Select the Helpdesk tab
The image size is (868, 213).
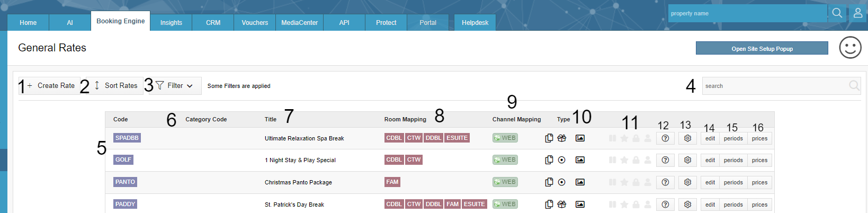pyautogui.click(x=475, y=23)
